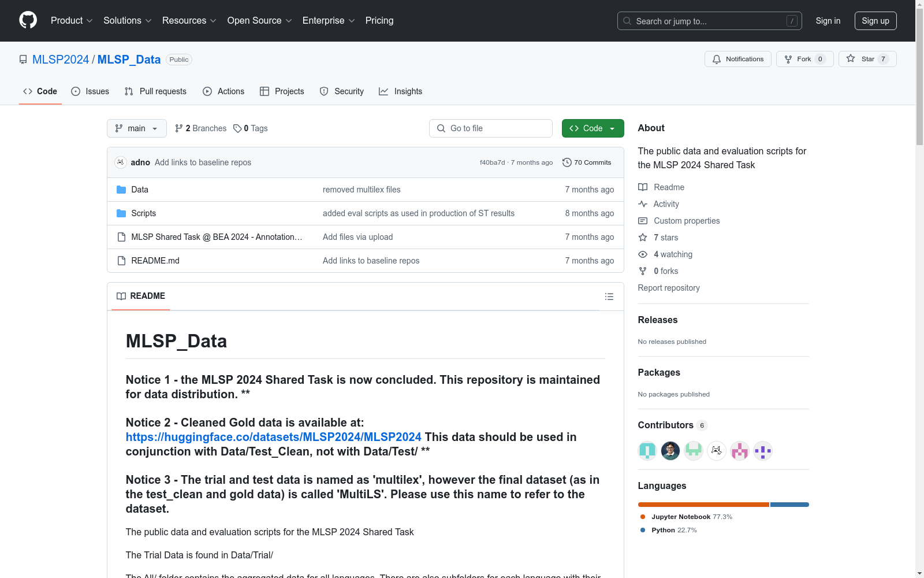
Task: Open the README outline list icon
Action: pos(609,297)
